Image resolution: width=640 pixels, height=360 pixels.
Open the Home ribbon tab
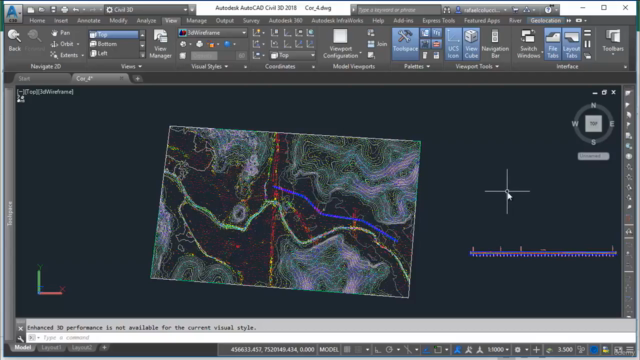[x=37, y=20]
